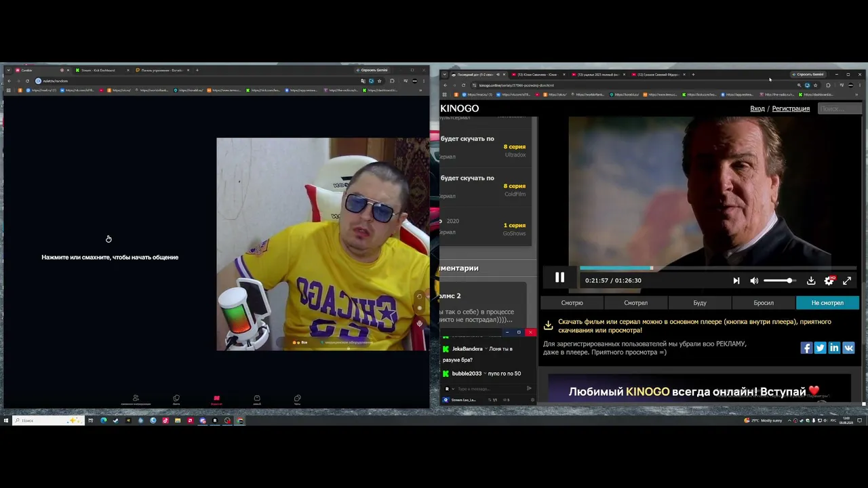Mute the KINOGO player volume speaker icon
Image resolution: width=868 pixels, height=488 pixels.
pos(754,281)
